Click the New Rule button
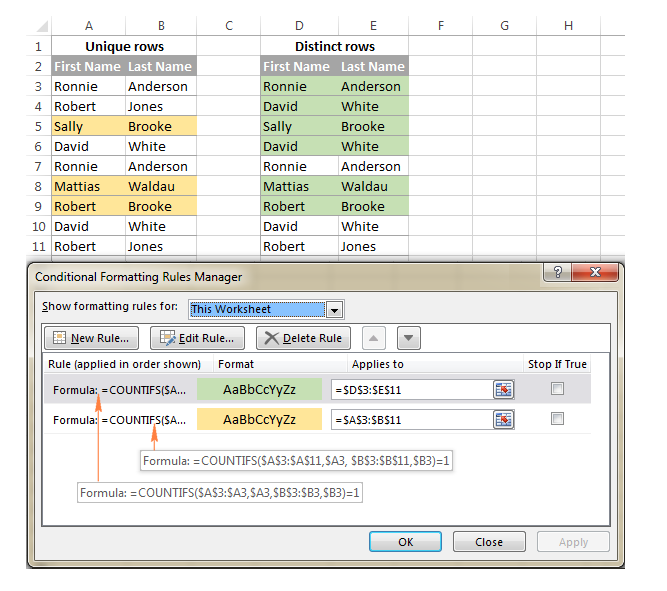 click(x=92, y=338)
